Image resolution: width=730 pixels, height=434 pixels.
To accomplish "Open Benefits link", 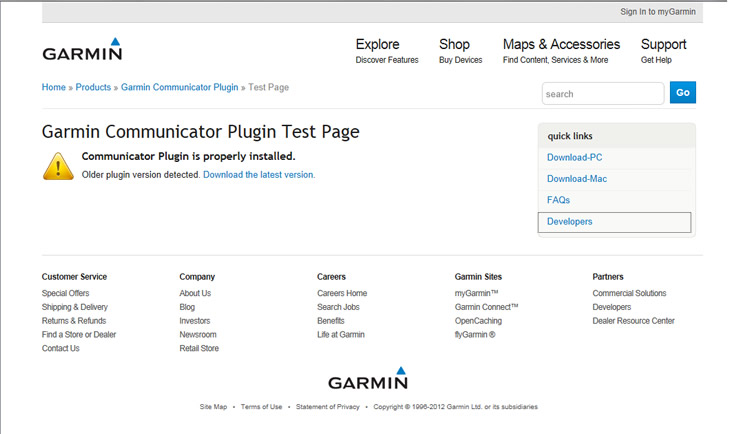I will pyautogui.click(x=331, y=321).
